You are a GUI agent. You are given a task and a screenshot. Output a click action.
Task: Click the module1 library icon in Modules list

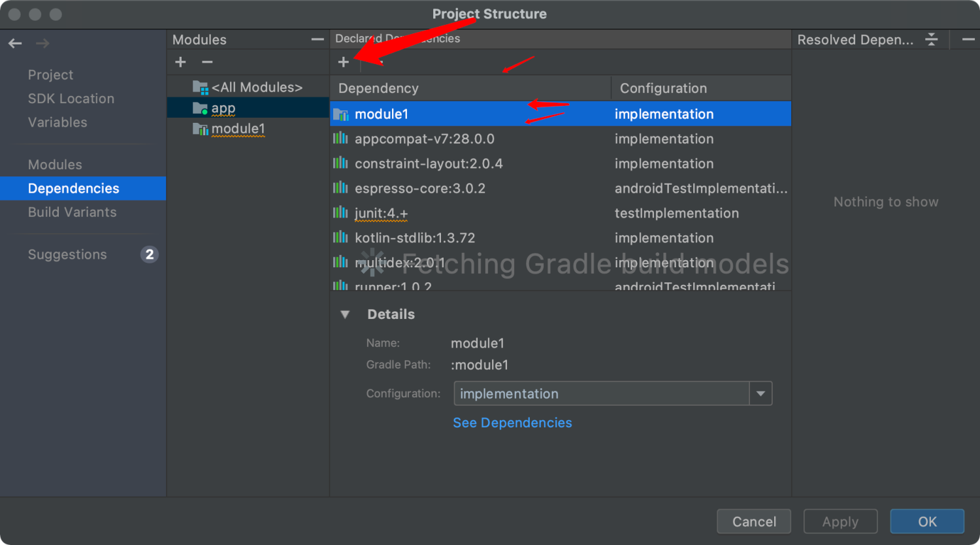click(x=200, y=129)
